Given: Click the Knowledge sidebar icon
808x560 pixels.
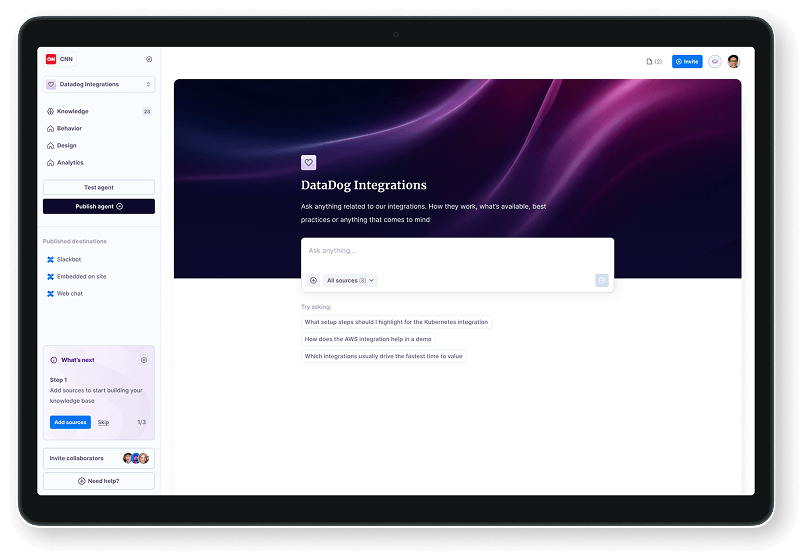Looking at the screenshot, I should pyautogui.click(x=50, y=111).
